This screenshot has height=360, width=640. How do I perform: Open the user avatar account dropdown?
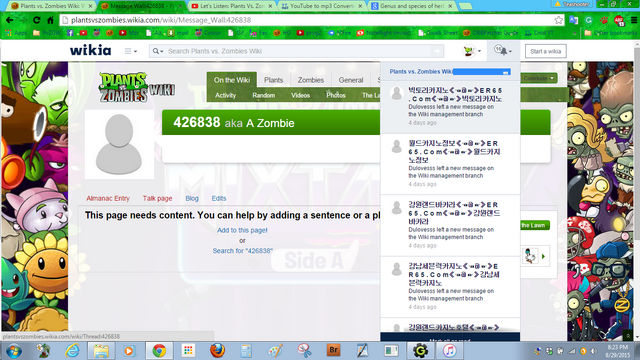(472, 51)
